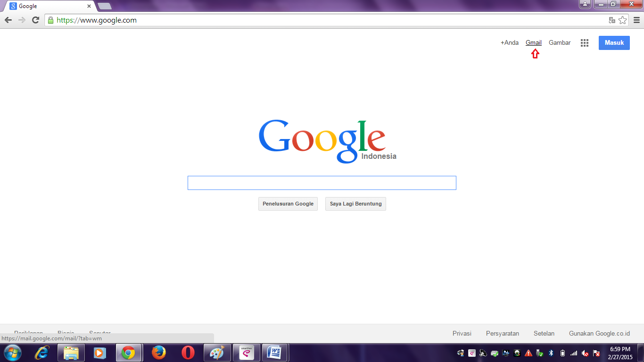Viewport: 644px width, 362px height.
Task: Switch to the Chrome taskbar button
Action: pos(128,353)
